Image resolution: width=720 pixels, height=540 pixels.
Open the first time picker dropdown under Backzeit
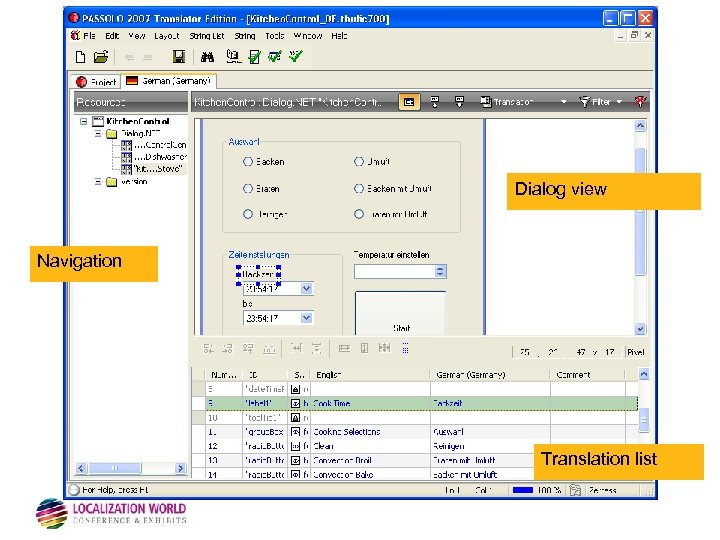click(306, 288)
